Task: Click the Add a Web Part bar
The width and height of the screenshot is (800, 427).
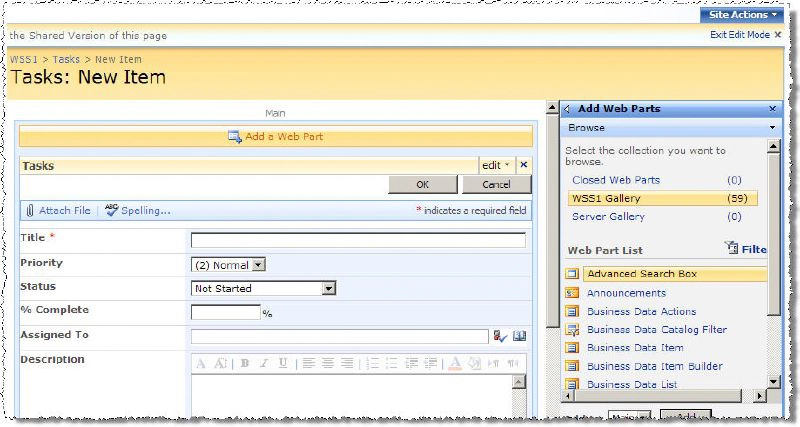Action: tap(276, 137)
